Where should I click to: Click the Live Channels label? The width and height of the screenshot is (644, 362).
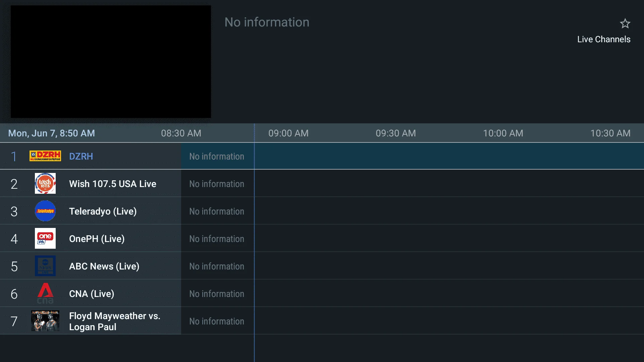pyautogui.click(x=604, y=39)
